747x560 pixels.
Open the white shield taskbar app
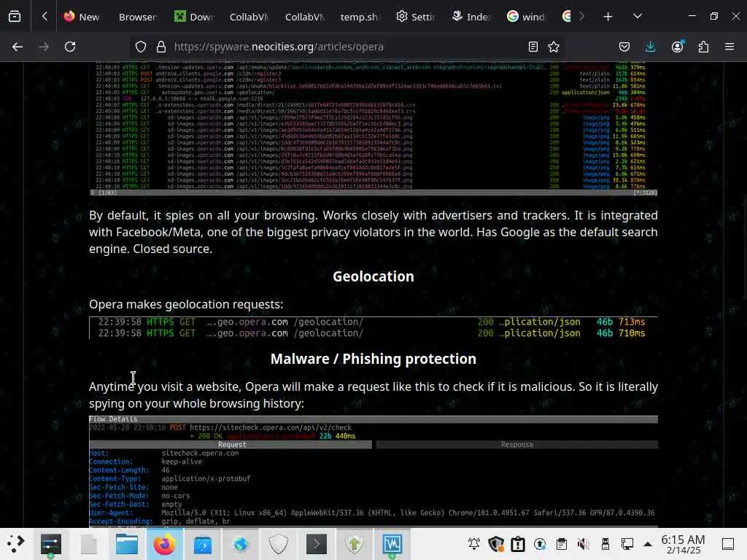point(279,544)
